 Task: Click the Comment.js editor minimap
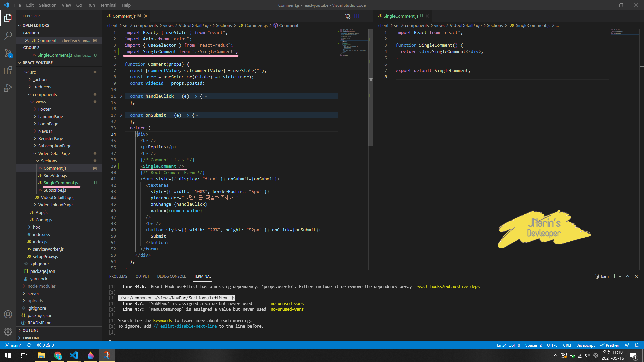(x=353, y=42)
